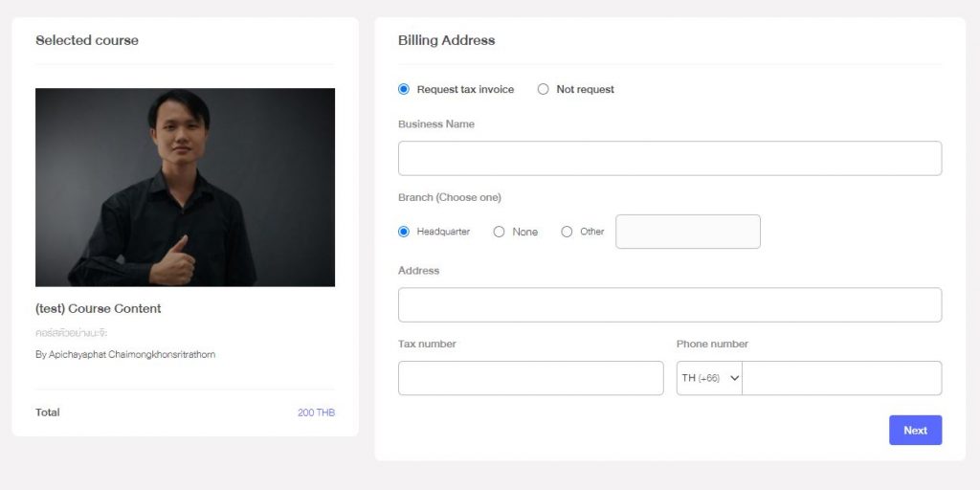Viewport: 980px width, 490px height.
Task: Choose the Not request radio button
Action: (544, 89)
